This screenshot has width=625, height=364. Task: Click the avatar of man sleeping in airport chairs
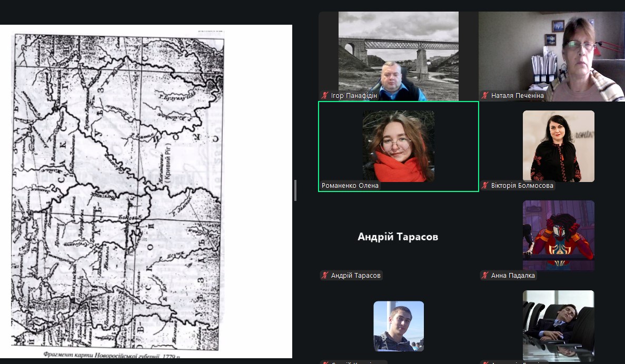pos(558,325)
